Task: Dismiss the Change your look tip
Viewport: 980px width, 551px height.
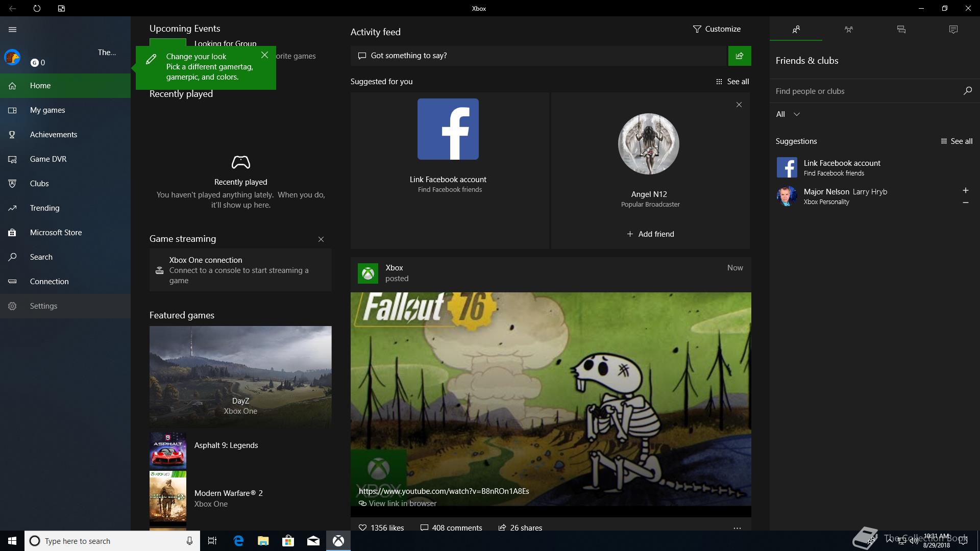Action: pyautogui.click(x=264, y=55)
